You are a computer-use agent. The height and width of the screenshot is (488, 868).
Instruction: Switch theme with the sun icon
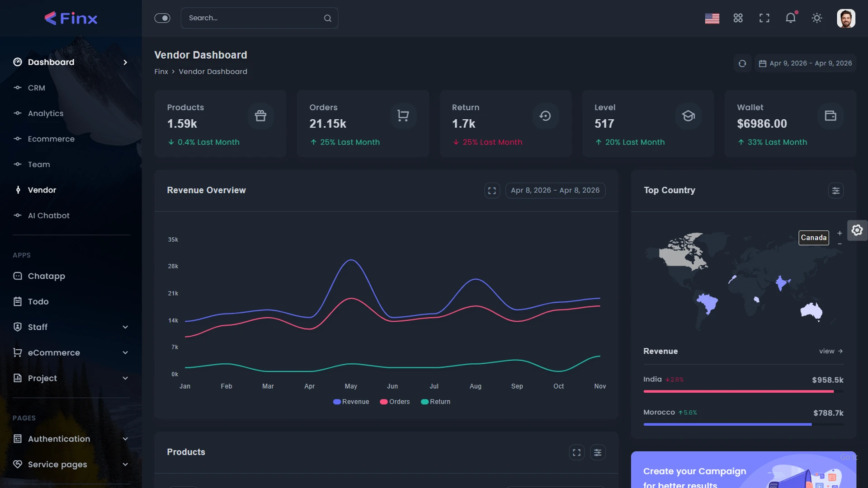click(x=817, y=18)
